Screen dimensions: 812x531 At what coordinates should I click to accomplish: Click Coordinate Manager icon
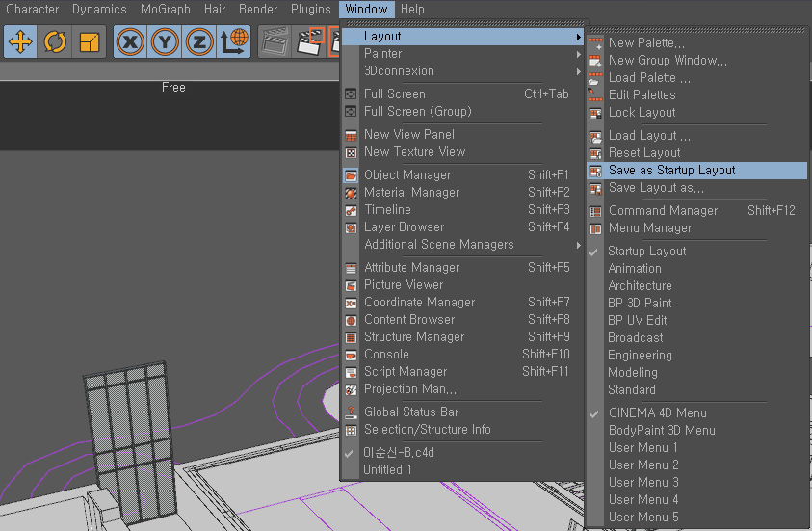click(351, 303)
